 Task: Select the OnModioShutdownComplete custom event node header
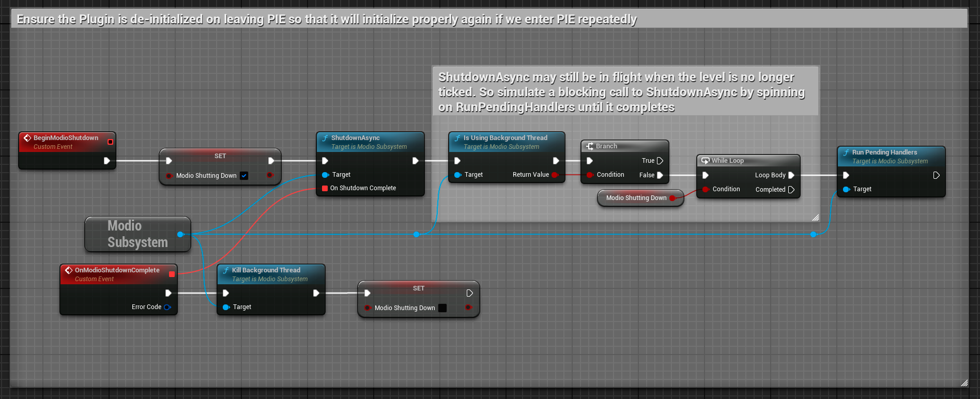[117, 270]
